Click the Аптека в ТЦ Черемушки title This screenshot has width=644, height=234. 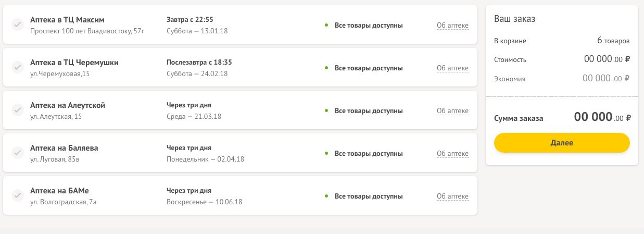(x=74, y=63)
